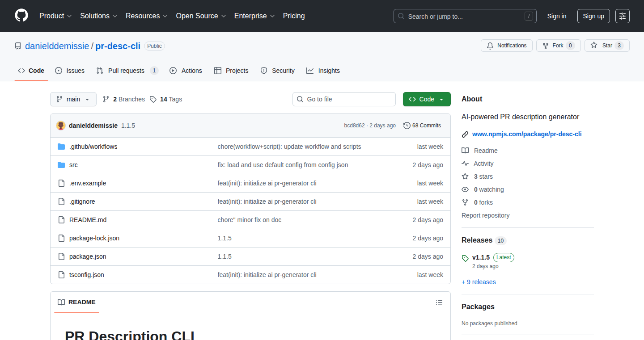644x340 pixels.
Task: Click the pulse icon beside Activity
Action: click(465, 164)
